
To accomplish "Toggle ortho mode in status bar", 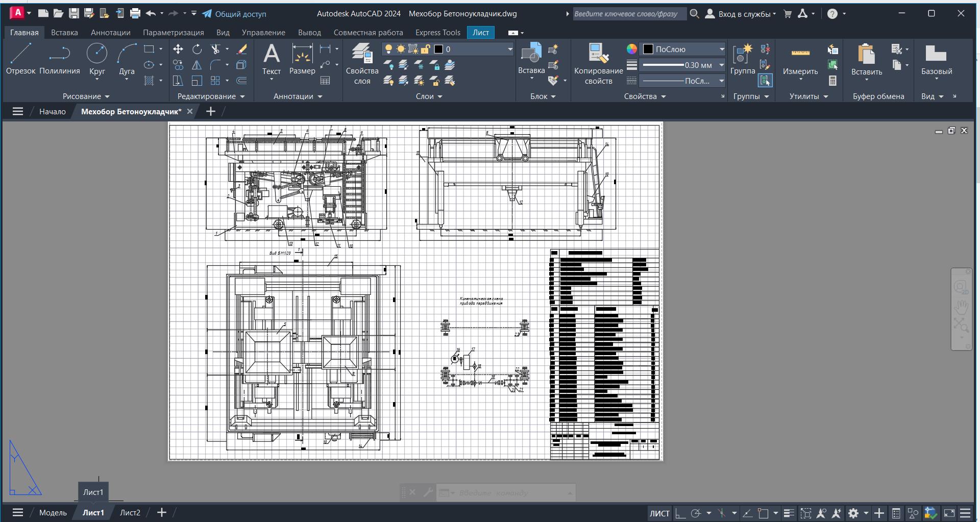I will (x=680, y=513).
